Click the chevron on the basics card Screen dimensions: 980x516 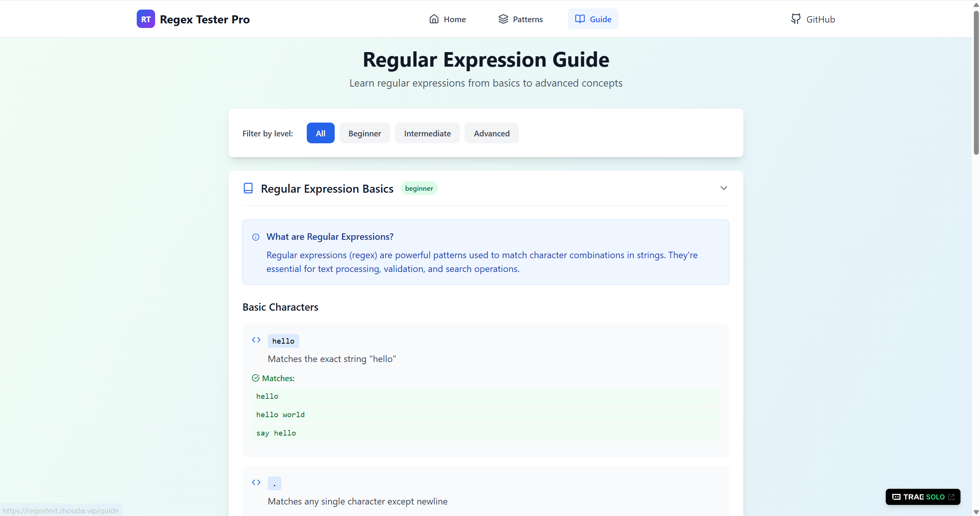pyautogui.click(x=723, y=188)
